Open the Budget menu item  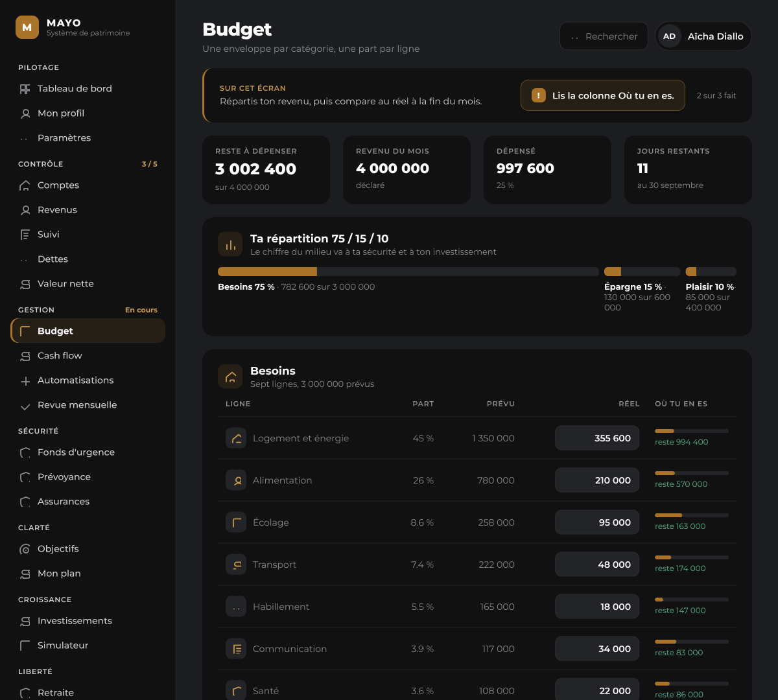coord(88,331)
